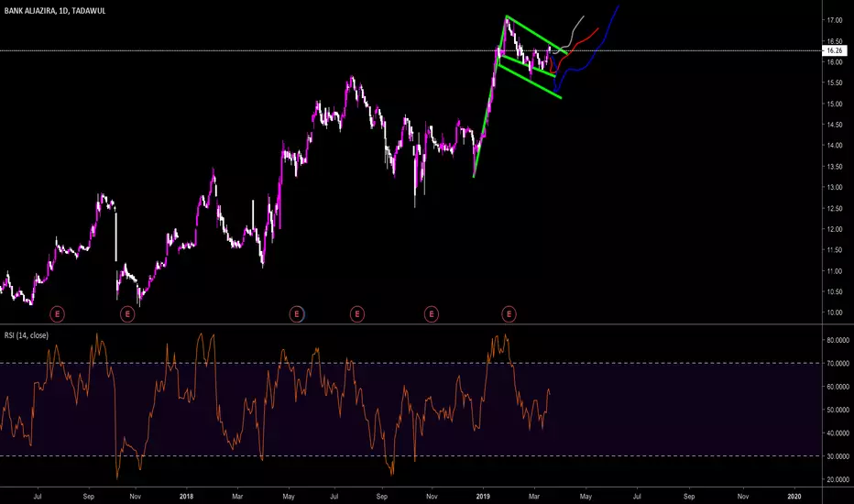Open earnings E marker above Nov 2018
Image resolution: width=854 pixels, height=504 pixels.
432,314
